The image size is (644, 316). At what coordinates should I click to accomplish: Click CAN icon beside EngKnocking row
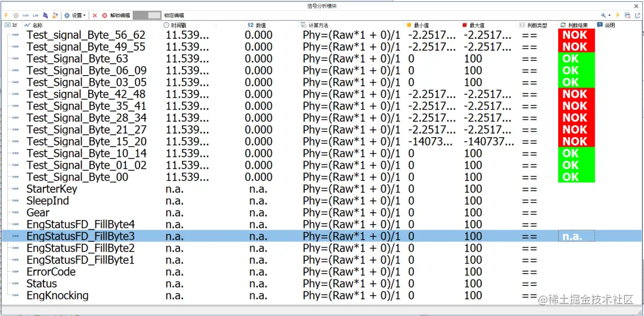point(15,296)
